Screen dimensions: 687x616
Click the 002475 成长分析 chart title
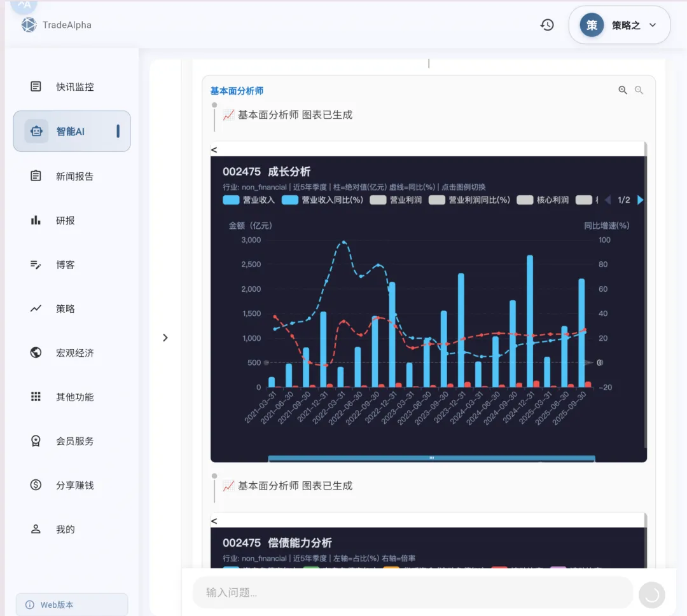[x=267, y=172]
